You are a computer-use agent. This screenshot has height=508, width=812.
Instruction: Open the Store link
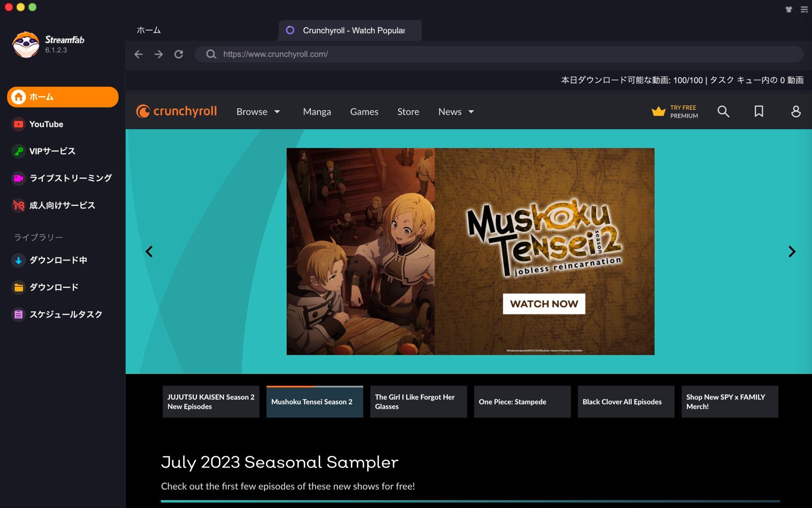(408, 112)
